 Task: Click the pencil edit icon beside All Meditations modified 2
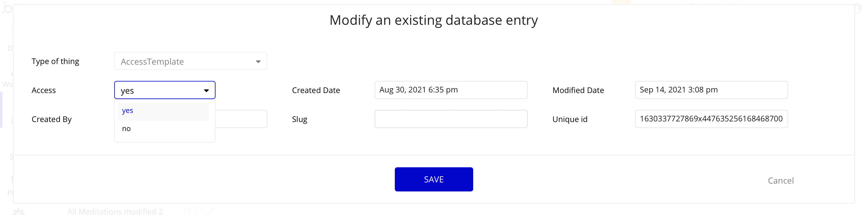coord(211,212)
